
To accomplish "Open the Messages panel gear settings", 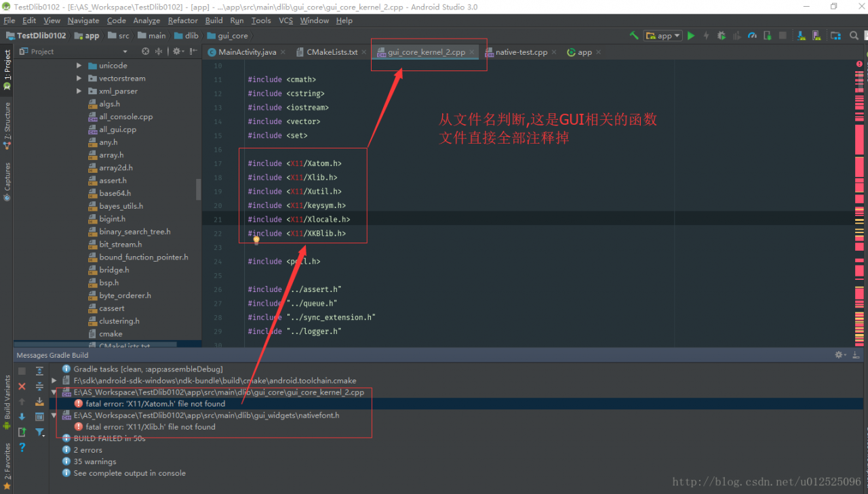I will coord(840,355).
